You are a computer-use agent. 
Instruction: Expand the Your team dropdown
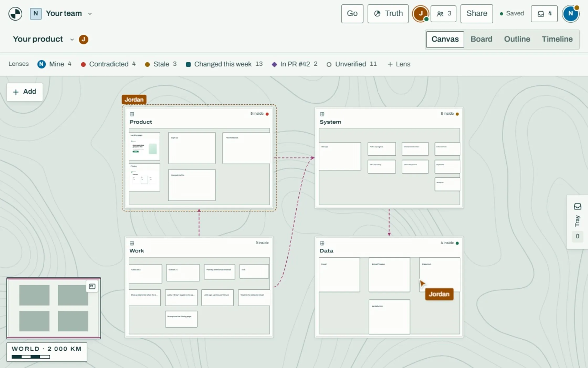coord(90,14)
